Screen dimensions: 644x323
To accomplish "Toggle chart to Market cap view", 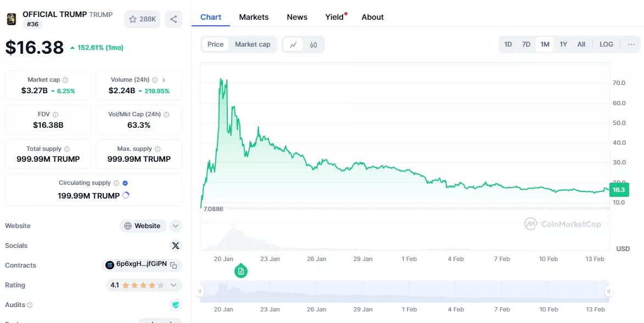I will [253, 44].
